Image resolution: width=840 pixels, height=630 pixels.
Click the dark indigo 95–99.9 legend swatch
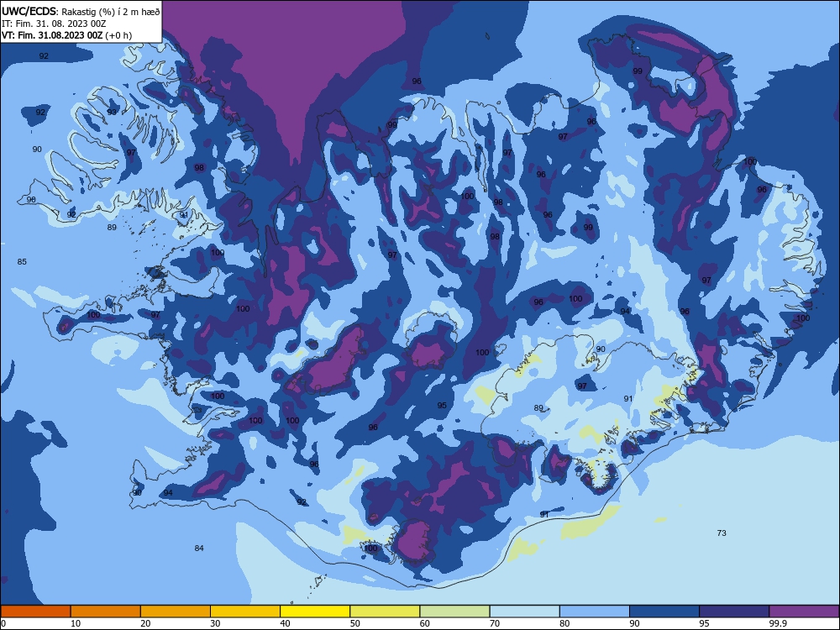point(734,612)
